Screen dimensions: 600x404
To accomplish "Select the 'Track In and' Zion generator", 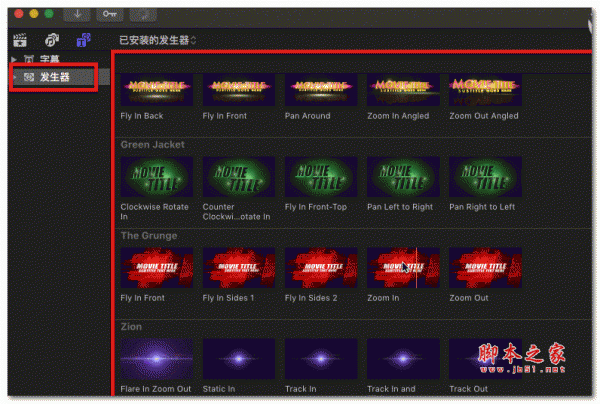I will click(x=403, y=359).
